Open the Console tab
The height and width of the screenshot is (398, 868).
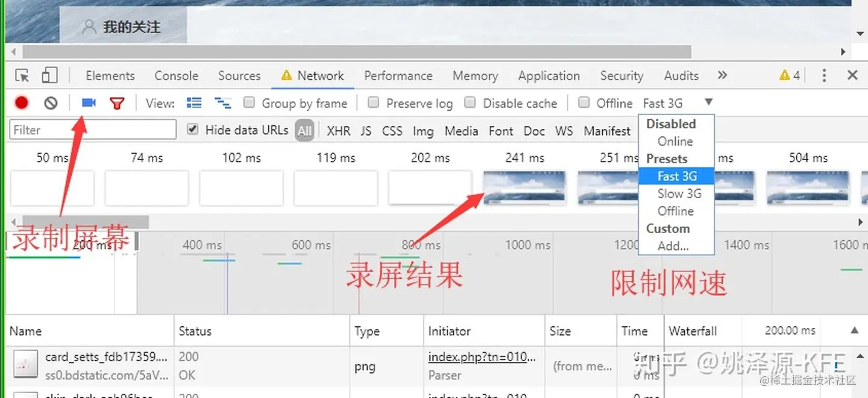click(176, 76)
